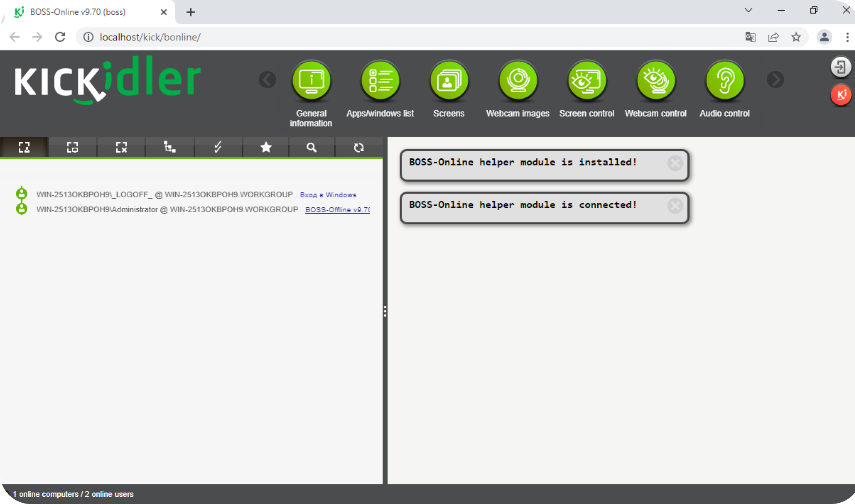Screen dimensions: 855x504
Task: Reload the page in browser
Action: 60,37
